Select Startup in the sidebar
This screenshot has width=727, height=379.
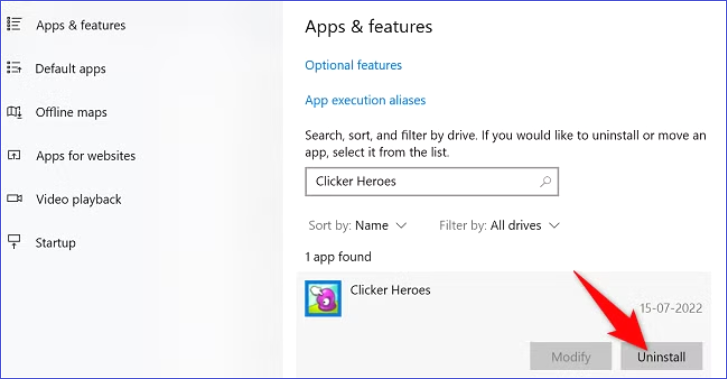pos(56,243)
